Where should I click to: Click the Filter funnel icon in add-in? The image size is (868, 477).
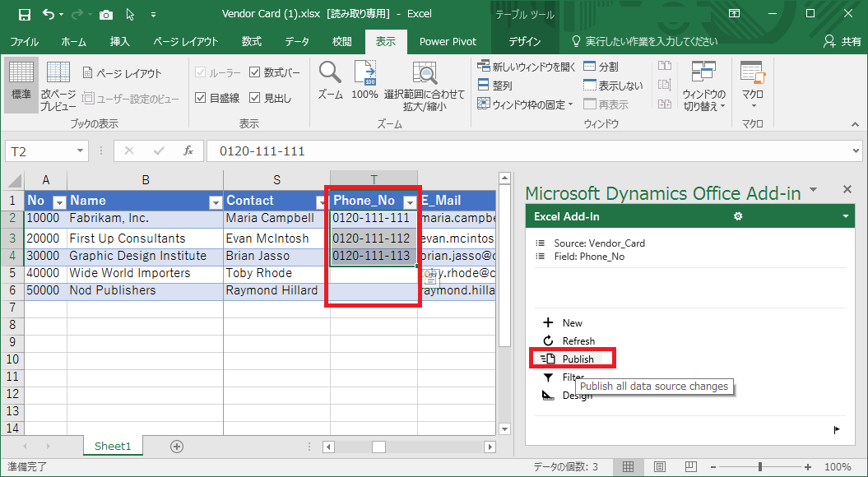548,377
